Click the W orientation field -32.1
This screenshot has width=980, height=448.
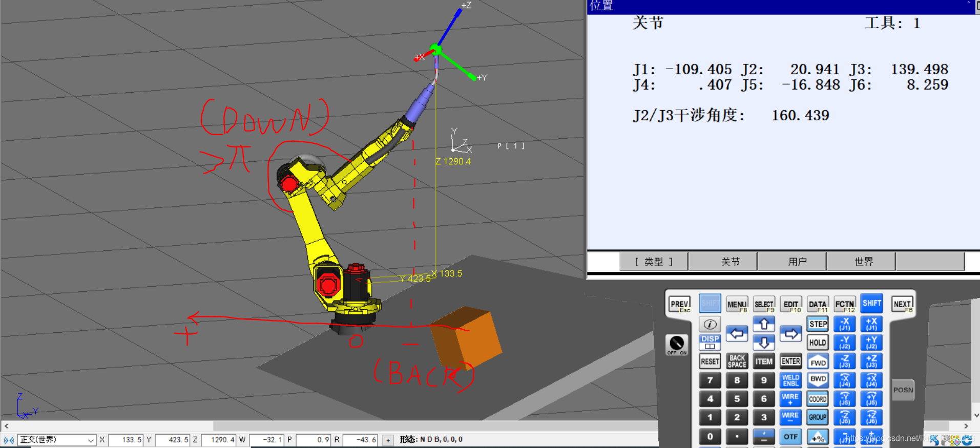click(266, 440)
